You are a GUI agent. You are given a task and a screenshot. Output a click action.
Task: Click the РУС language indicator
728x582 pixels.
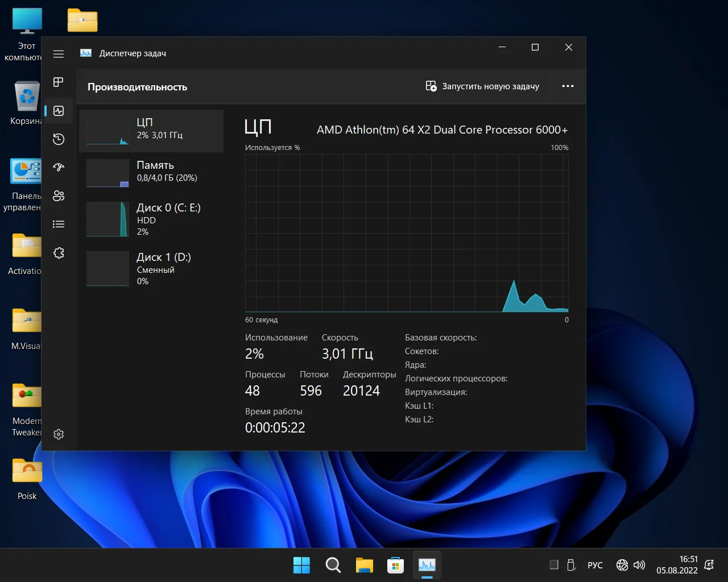pos(595,565)
